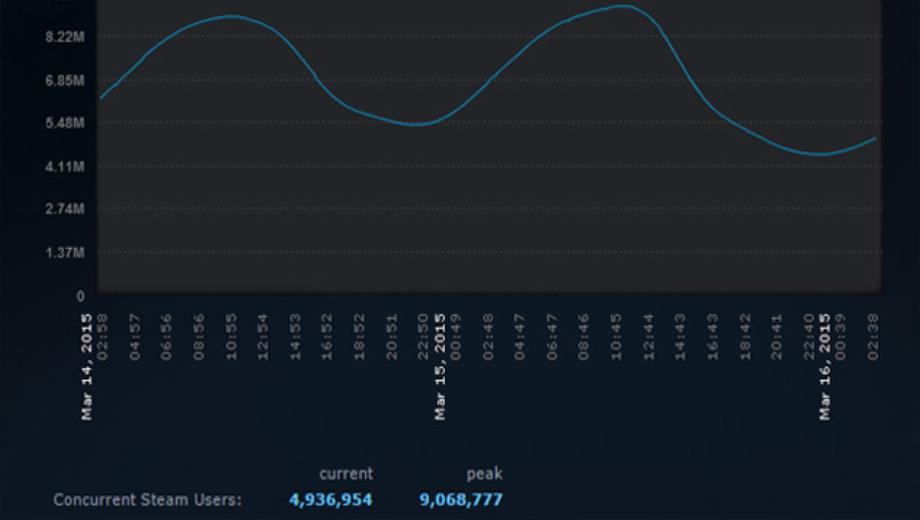Click the 16:52 time label
Screen dimensions: 920x520
click(327, 337)
